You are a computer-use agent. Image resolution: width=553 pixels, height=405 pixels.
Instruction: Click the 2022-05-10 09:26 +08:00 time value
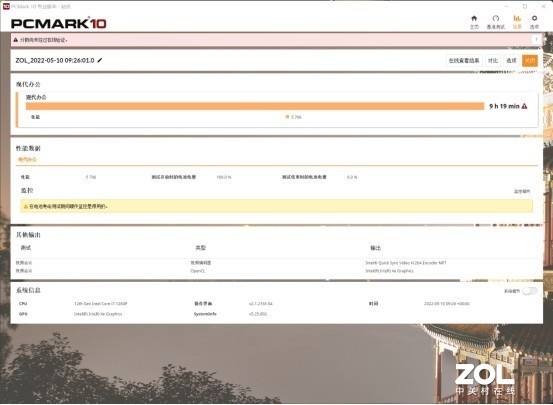tap(447, 304)
